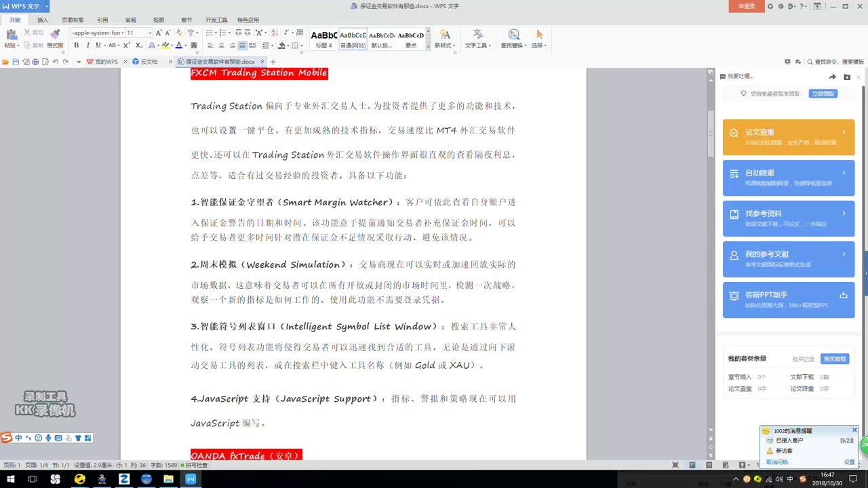The height and width of the screenshot is (488, 868).
Task: Click the font color A swatch
Action: (179, 45)
